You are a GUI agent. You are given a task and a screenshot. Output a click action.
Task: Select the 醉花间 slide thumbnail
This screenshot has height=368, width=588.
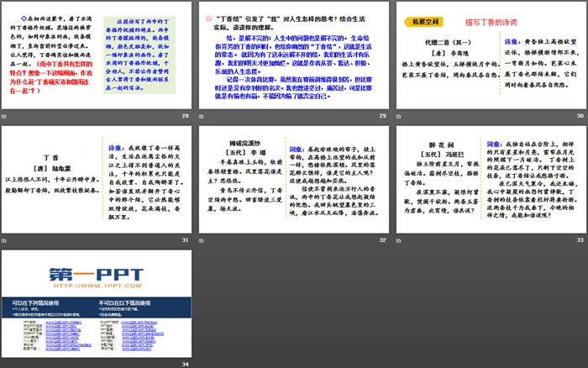489,180
